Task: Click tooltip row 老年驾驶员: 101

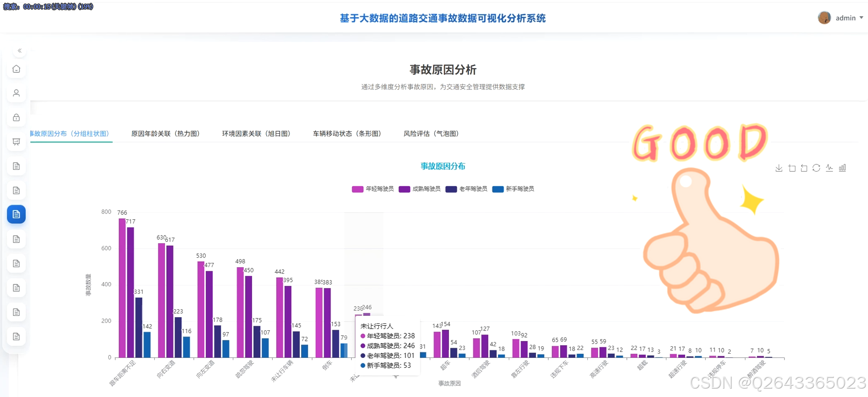Action: pos(387,356)
